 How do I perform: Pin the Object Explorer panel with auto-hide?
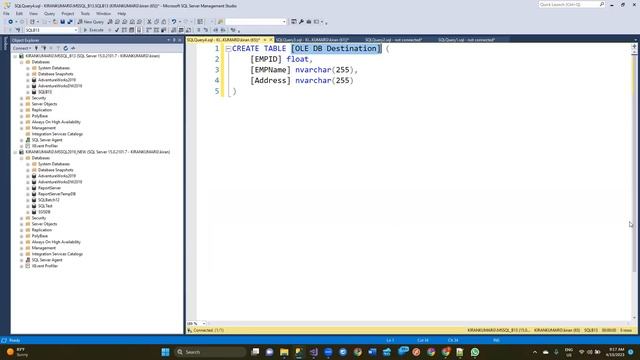pyautogui.click(x=174, y=40)
